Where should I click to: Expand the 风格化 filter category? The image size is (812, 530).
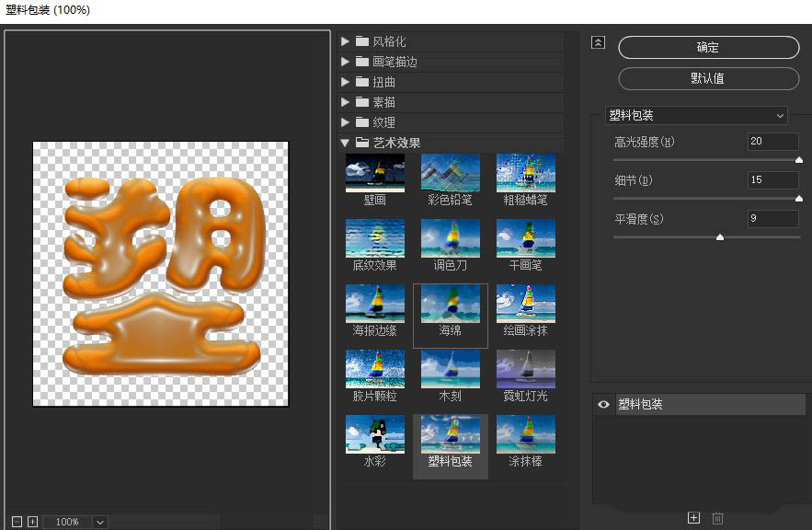pyautogui.click(x=347, y=40)
